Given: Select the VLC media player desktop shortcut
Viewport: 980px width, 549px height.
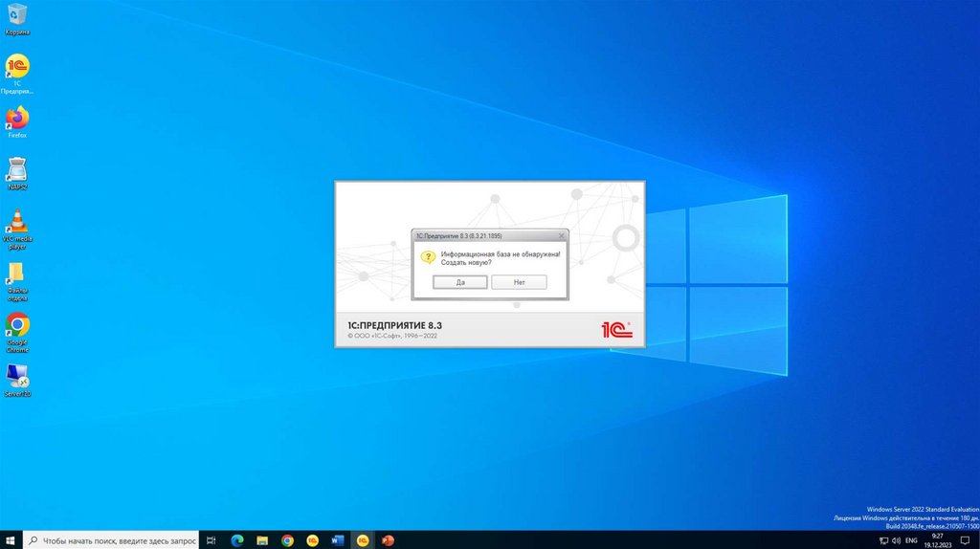Looking at the screenshot, I should click(x=17, y=230).
